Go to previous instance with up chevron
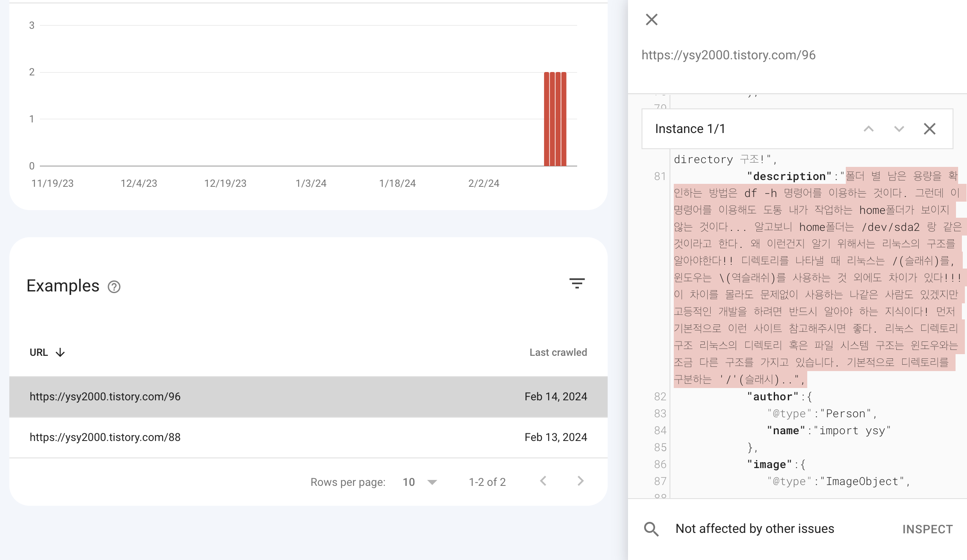 pos(869,129)
